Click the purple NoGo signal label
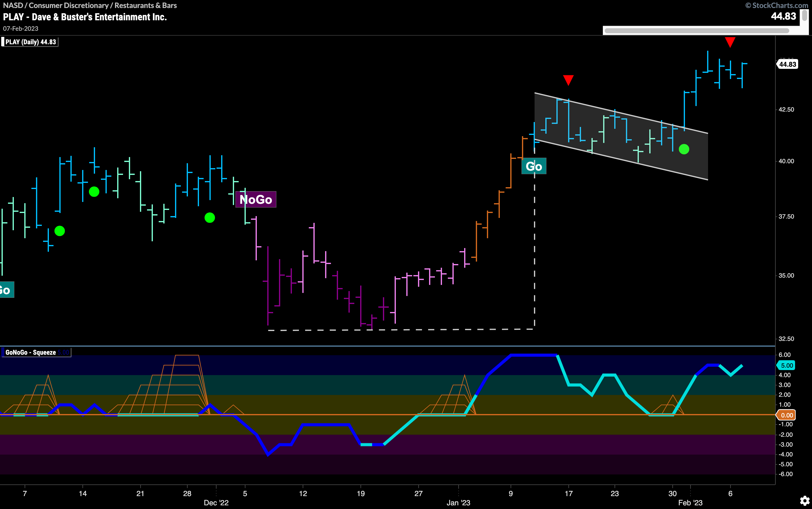The width and height of the screenshot is (812, 509). pos(256,199)
